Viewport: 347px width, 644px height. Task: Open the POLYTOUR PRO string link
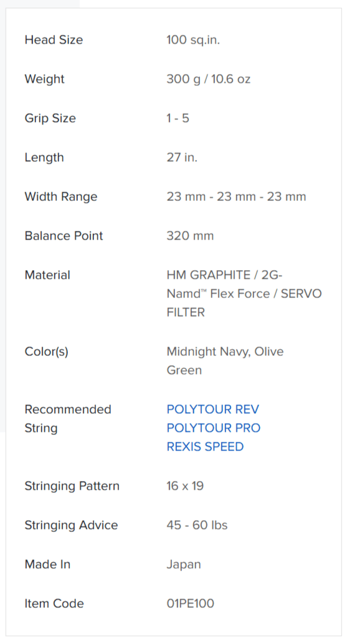coord(214,428)
